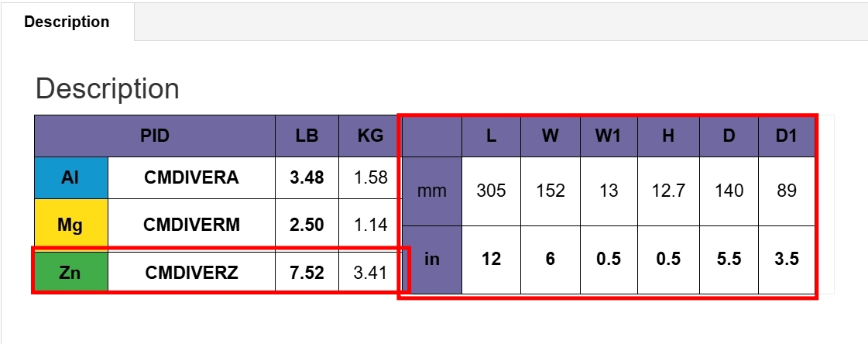Screen dimensions: 868x344
Task: Click the 7.52 pound weight value
Action: point(307,272)
